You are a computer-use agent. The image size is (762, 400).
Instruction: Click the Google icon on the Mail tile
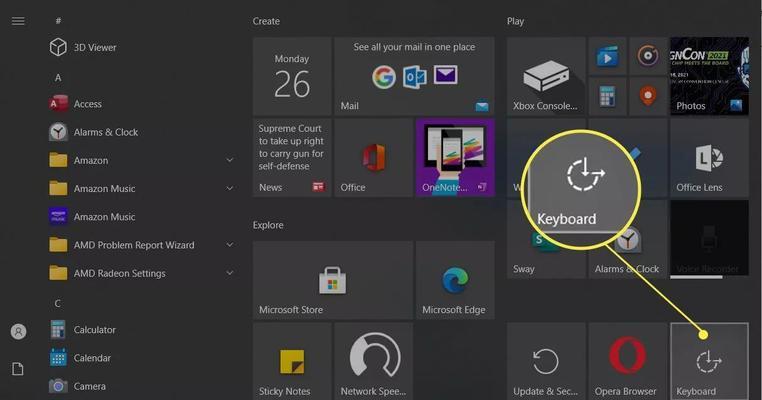click(x=384, y=77)
